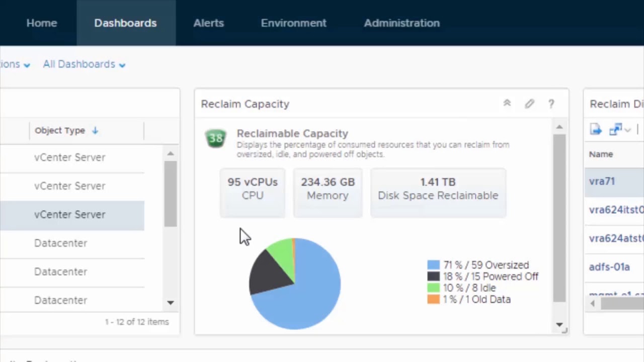Open the adfs-01a link
Viewport: 644px width, 362px height.
609,267
